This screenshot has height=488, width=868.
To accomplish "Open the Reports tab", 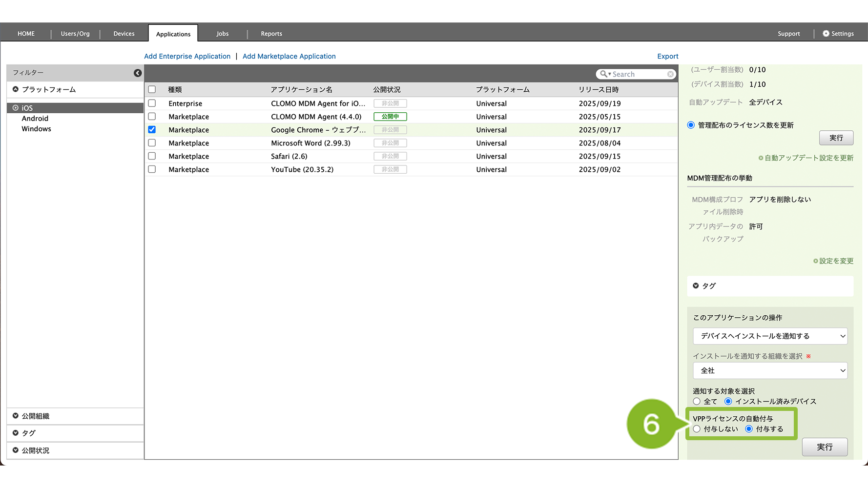I will tap(271, 34).
